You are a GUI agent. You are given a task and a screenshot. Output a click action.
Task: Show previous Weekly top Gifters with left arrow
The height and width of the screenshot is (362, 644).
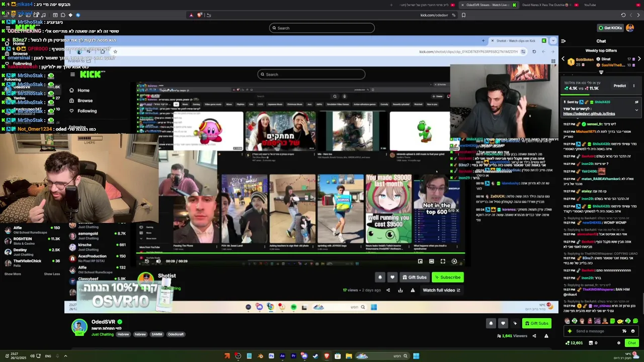tap(563, 59)
